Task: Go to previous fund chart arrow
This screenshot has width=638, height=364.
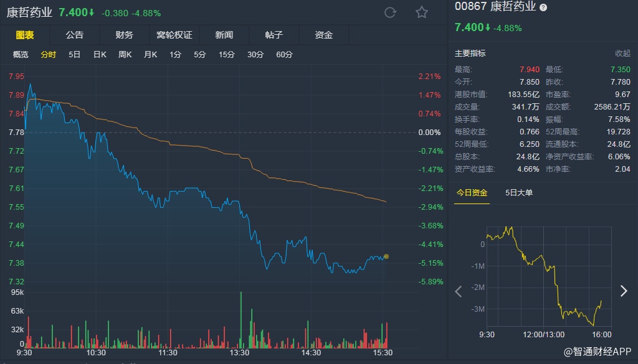Action: [x=459, y=291]
